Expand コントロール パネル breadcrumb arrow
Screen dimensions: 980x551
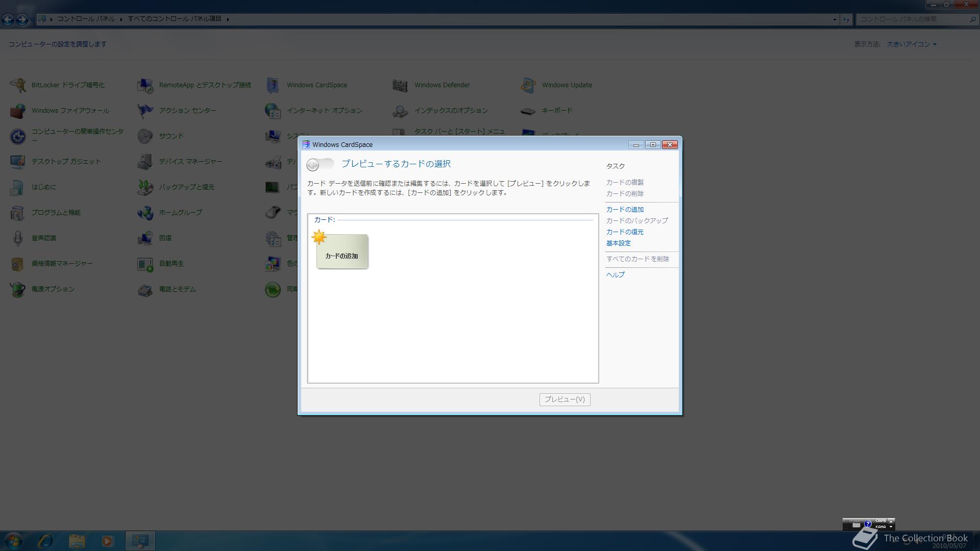[121, 19]
